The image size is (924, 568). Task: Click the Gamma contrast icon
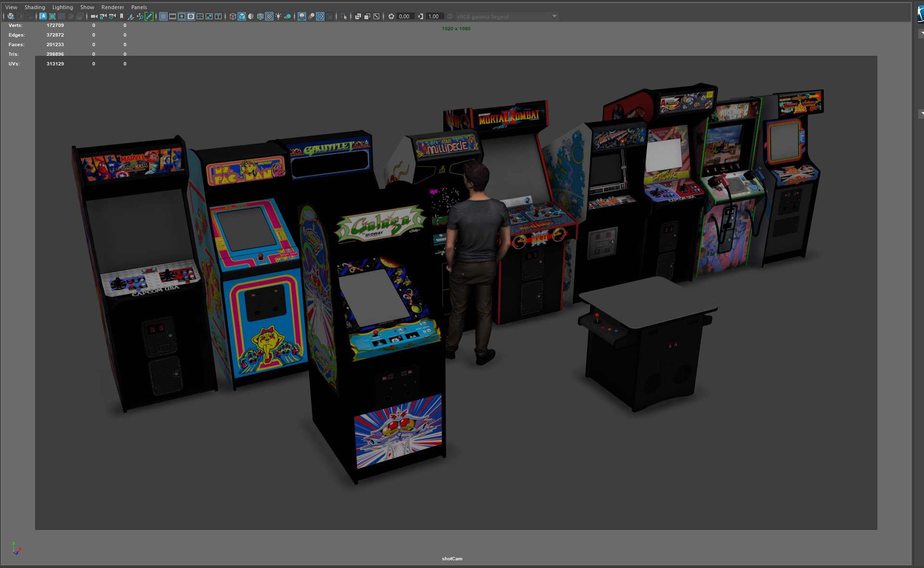click(421, 16)
